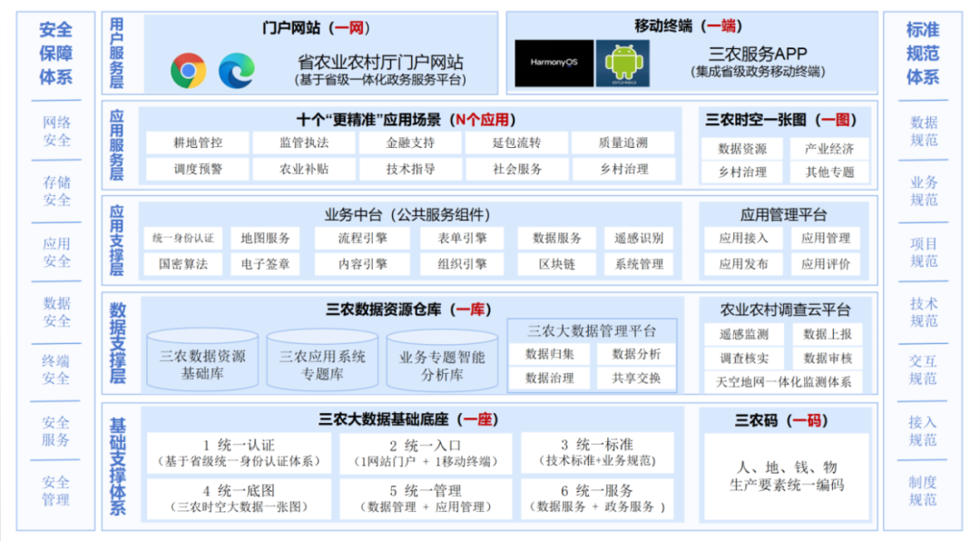Viewport: 980px width, 541px height.
Task: Select 数据规范 in the standards column
Action: 924,131
